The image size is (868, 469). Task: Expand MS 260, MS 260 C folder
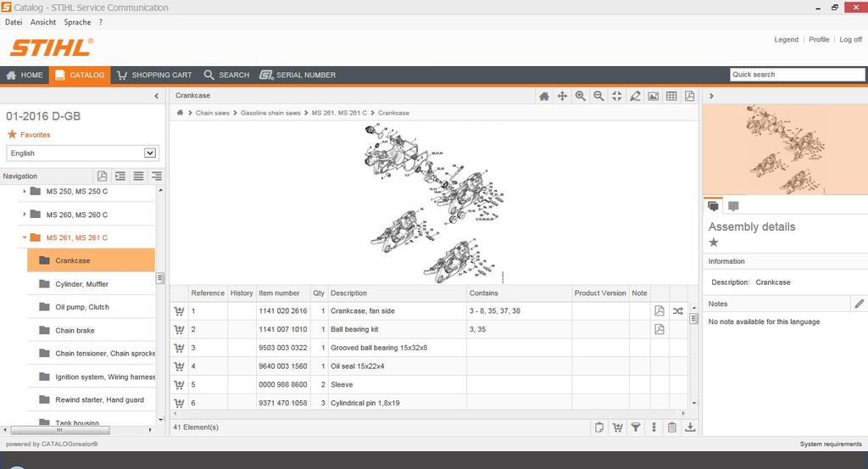point(25,215)
